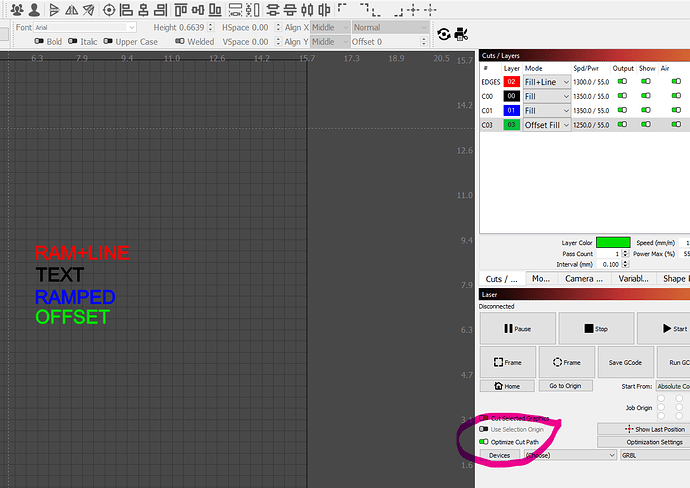
Task: Align selected objects to left edges
Action: [126, 10]
